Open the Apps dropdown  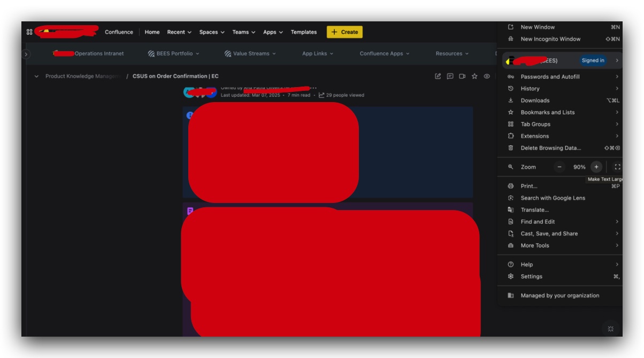point(273,32)
